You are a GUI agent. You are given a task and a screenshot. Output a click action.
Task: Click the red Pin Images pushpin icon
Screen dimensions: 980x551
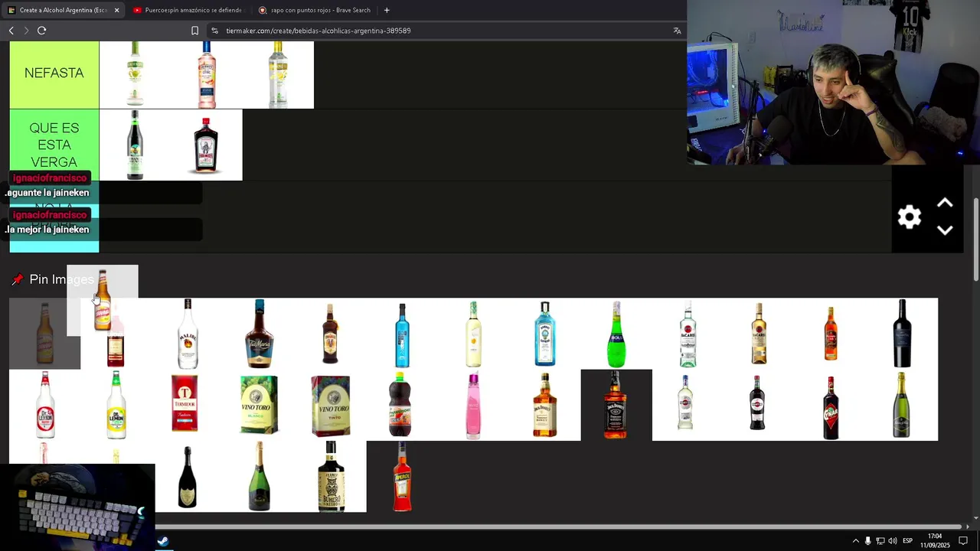click(x=17, y=279)
